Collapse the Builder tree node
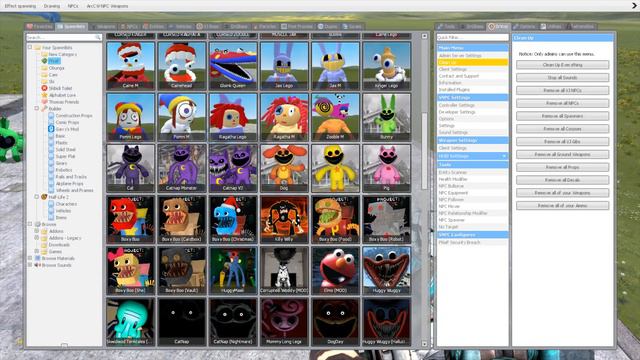 [37, 108]
